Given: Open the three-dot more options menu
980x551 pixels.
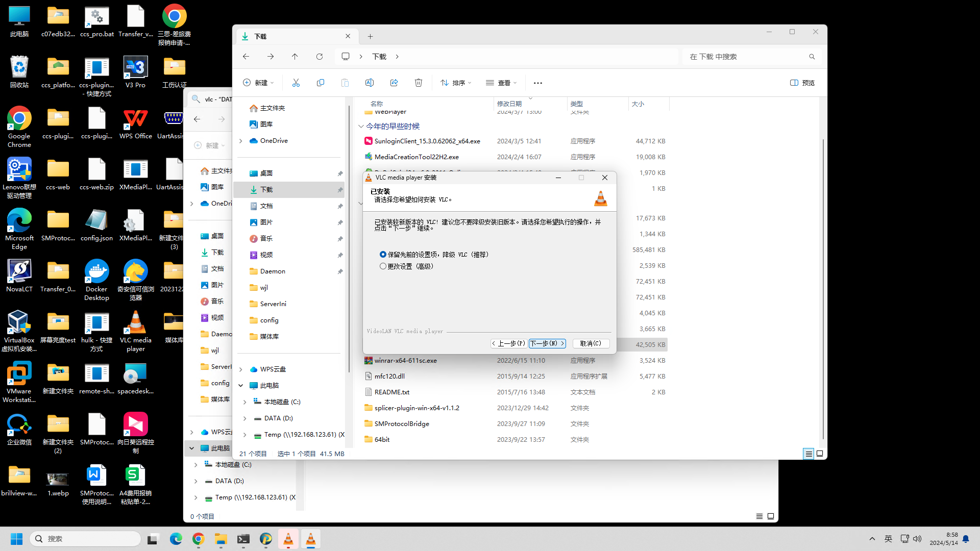Looking at the screenshot, I should click(x=538, y=83).
